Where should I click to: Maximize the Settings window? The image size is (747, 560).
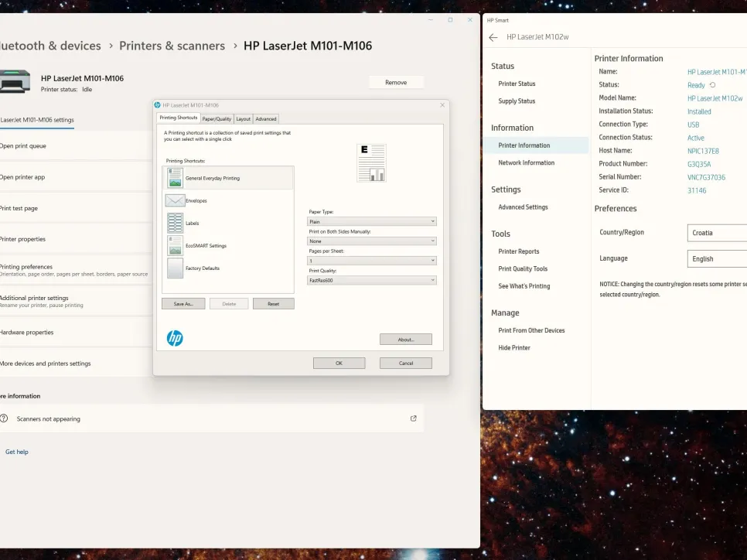click(450, 20)
